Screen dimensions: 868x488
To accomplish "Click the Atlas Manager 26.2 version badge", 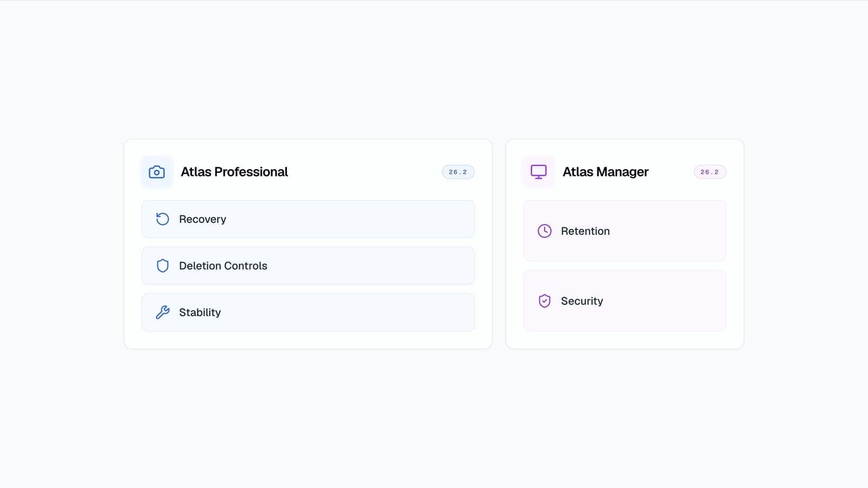I will 710,172.
